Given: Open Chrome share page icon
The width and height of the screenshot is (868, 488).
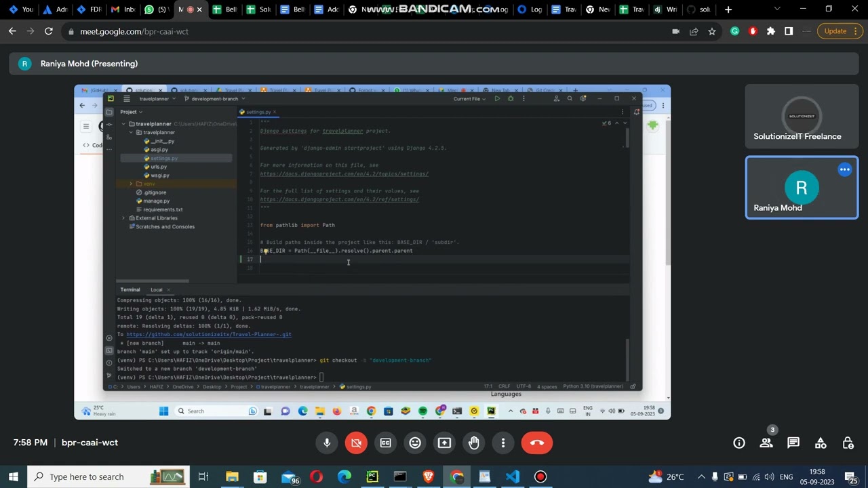Looking at the screenshot, I should [694, 31].
